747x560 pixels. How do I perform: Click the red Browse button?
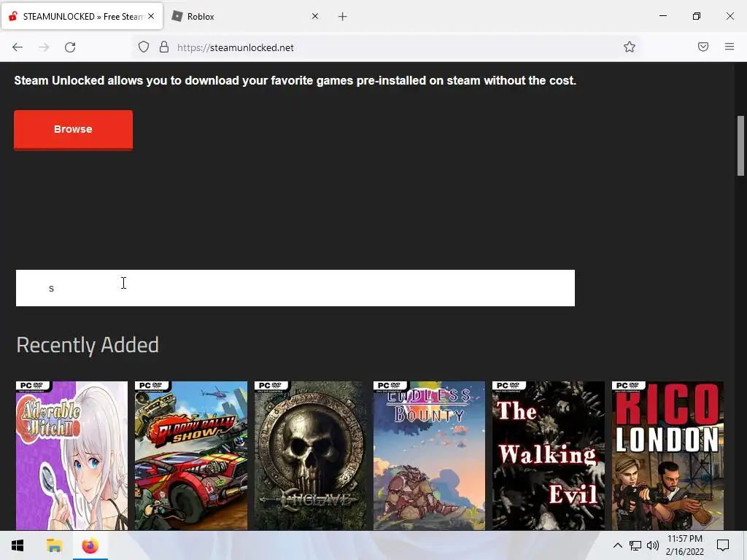[74, 130]
